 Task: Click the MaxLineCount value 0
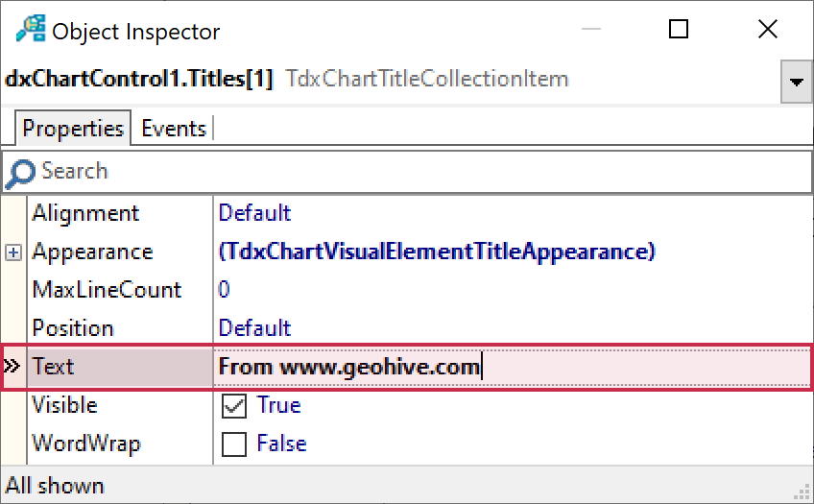click(x=225, y=290)
